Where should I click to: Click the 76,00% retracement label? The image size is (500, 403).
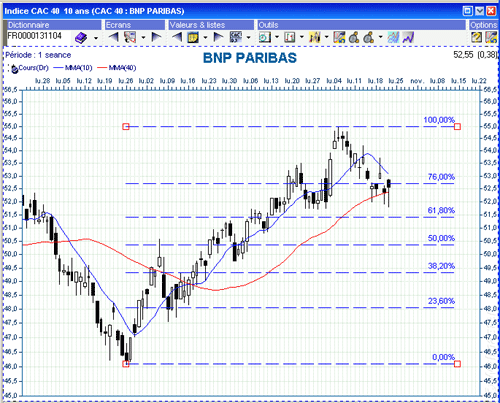[x=441, y=177]
